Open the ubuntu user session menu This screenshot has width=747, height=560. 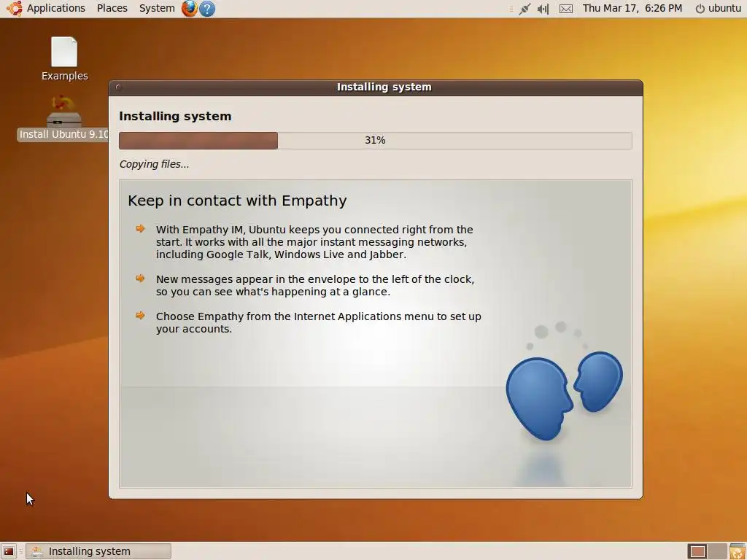(718, 8)
